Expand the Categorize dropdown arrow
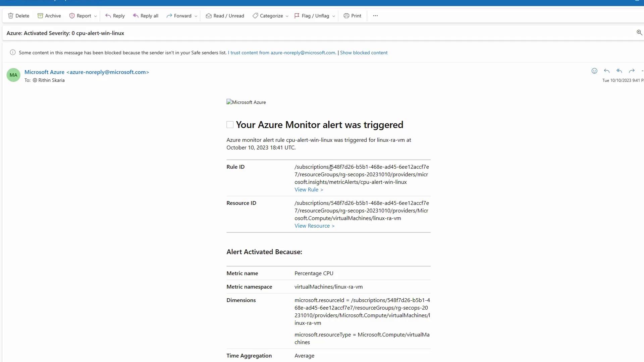644x362 pixels. click(287, 16)
